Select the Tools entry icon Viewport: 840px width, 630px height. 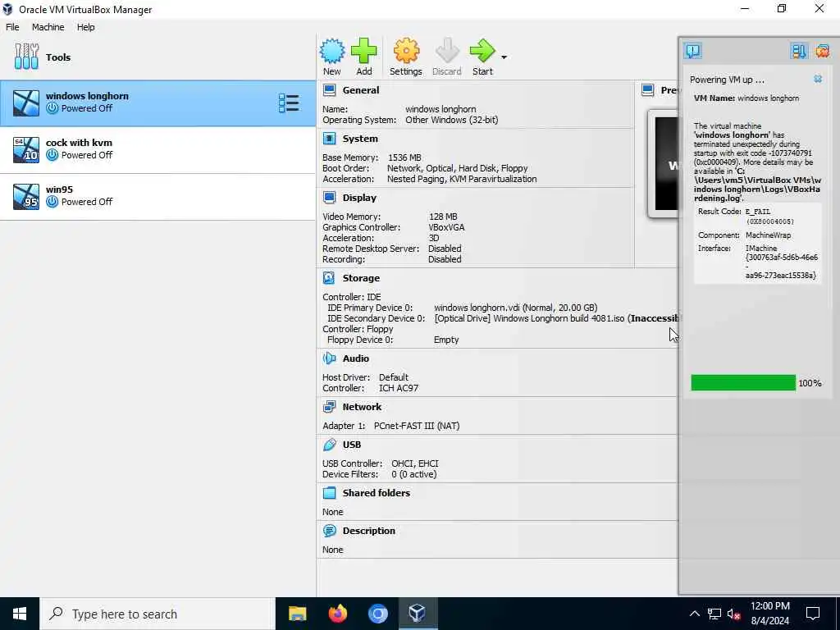(x=26, y=57)
